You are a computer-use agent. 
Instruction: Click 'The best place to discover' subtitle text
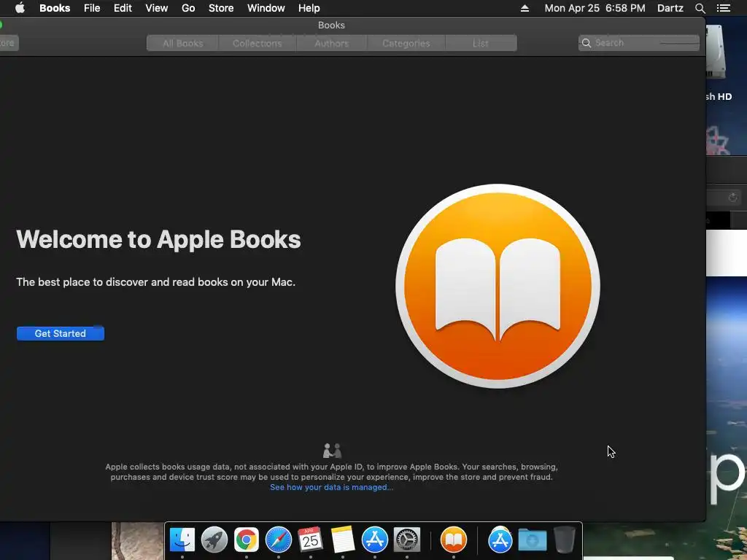click(156, 282)
